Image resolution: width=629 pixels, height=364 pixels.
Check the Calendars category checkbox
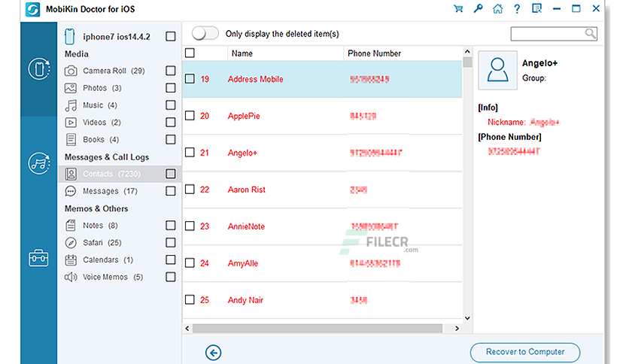tap(171, 259)
